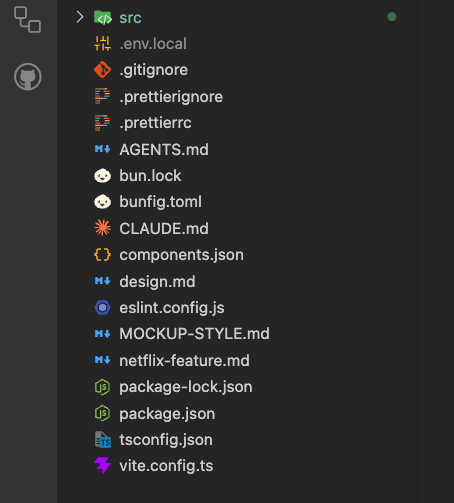Viewport: 454px width, 503px height.
Task: Open design.md file
Action: (x=157, y=282)
